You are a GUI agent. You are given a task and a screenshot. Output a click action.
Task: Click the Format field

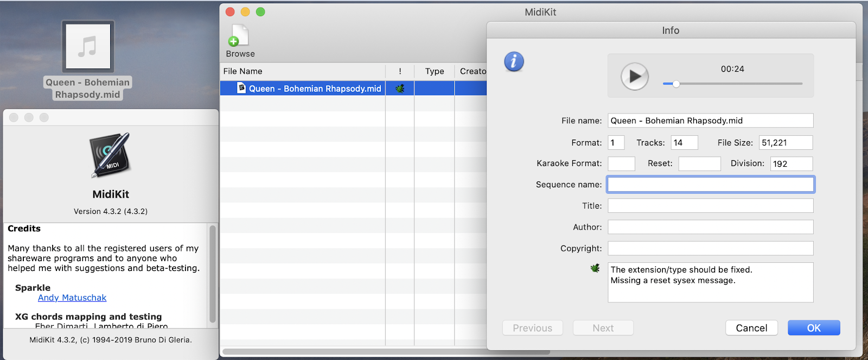616,143
